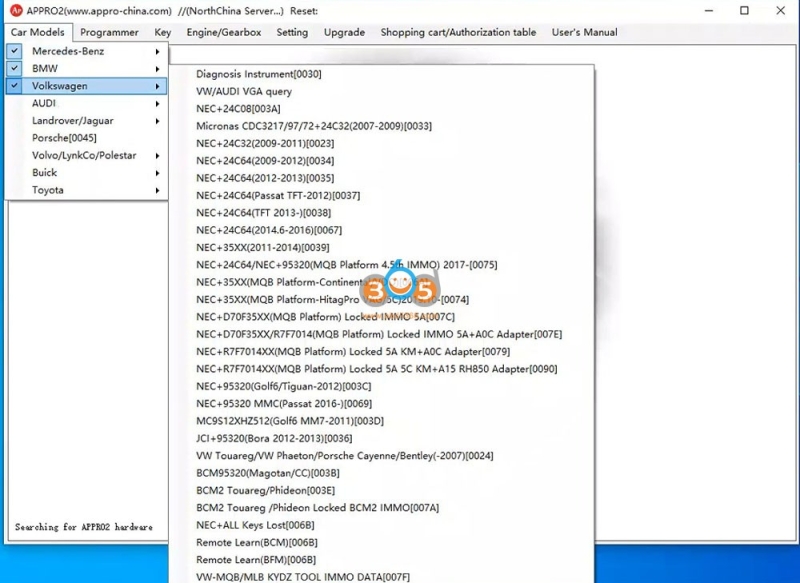The image size is (800, 583).
Task: Open the Upgrade menu
Action: coord(344,32)
